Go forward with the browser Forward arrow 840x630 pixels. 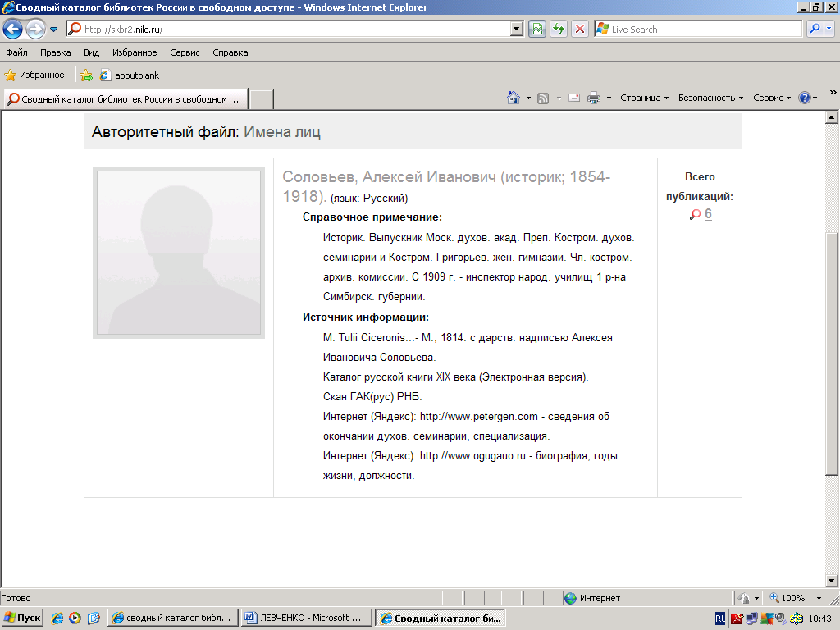tap(36, 29)
